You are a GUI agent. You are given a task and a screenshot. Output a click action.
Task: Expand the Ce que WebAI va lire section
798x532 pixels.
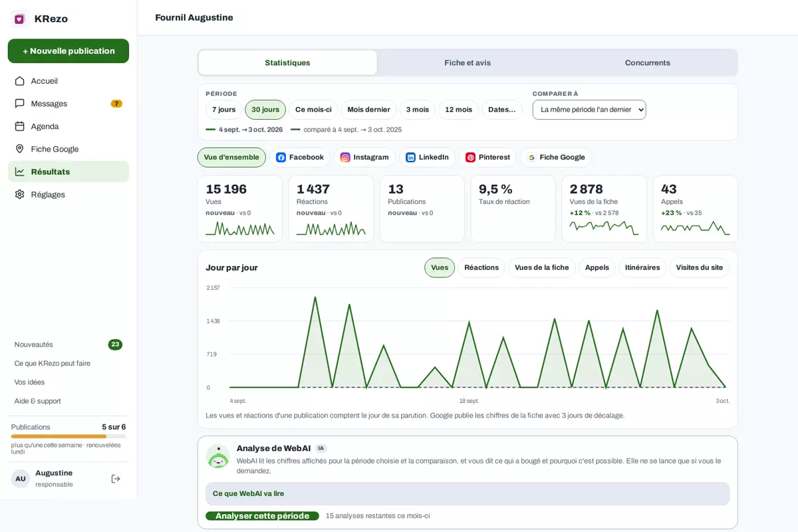click(x=467, y=493)
